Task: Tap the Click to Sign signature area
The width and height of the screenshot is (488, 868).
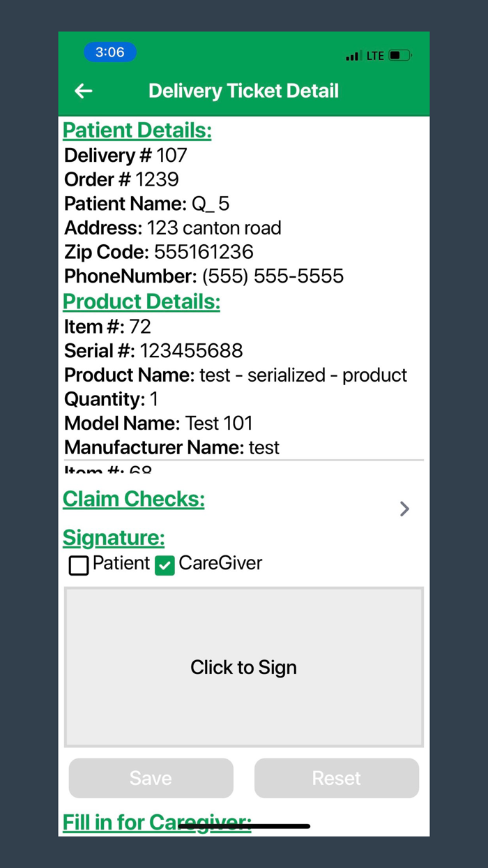Action: 243,667
